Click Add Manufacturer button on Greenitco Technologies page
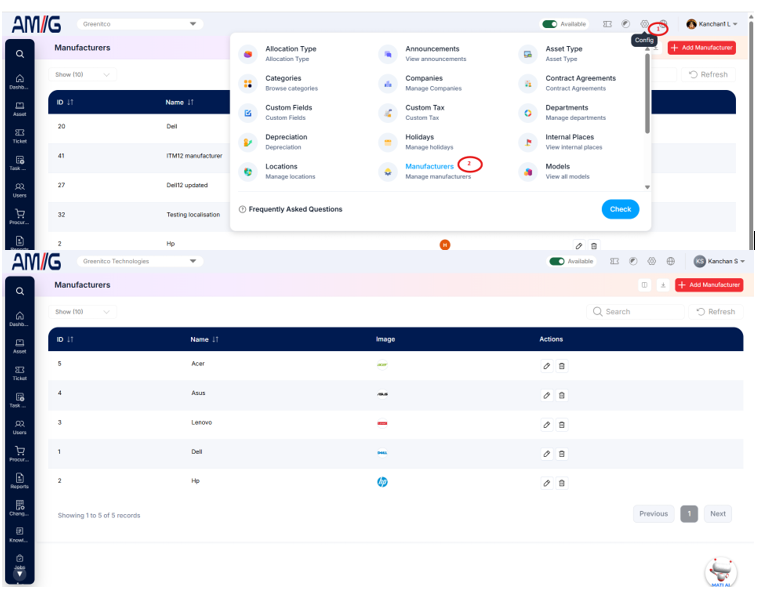Viewport: 757px width, 590px height. 709,285
